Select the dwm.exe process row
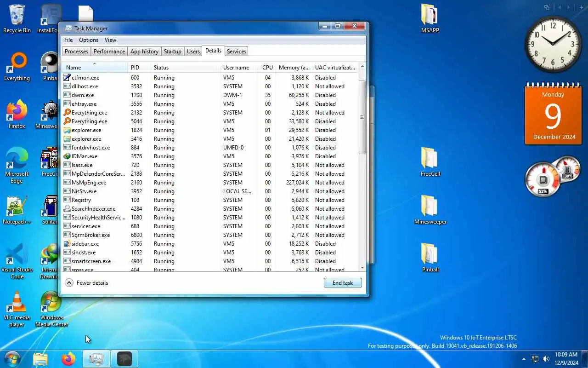The image size is (588, 368). click(210, 95)
